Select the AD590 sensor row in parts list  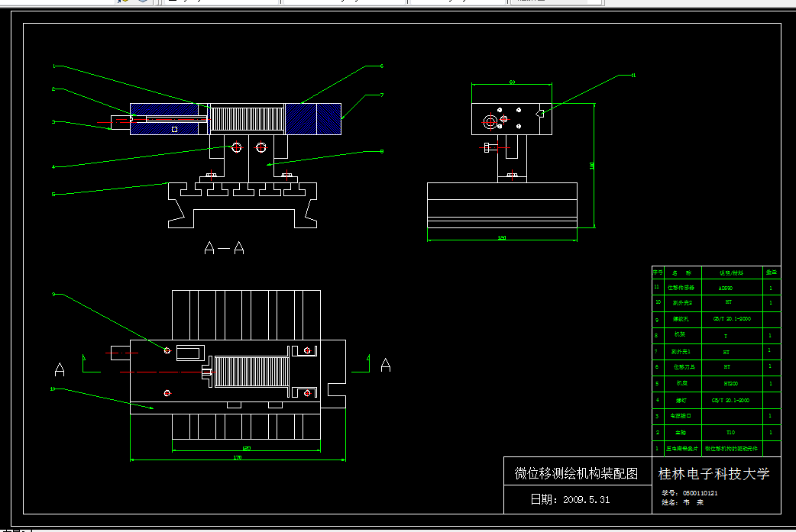click(725, 288)
